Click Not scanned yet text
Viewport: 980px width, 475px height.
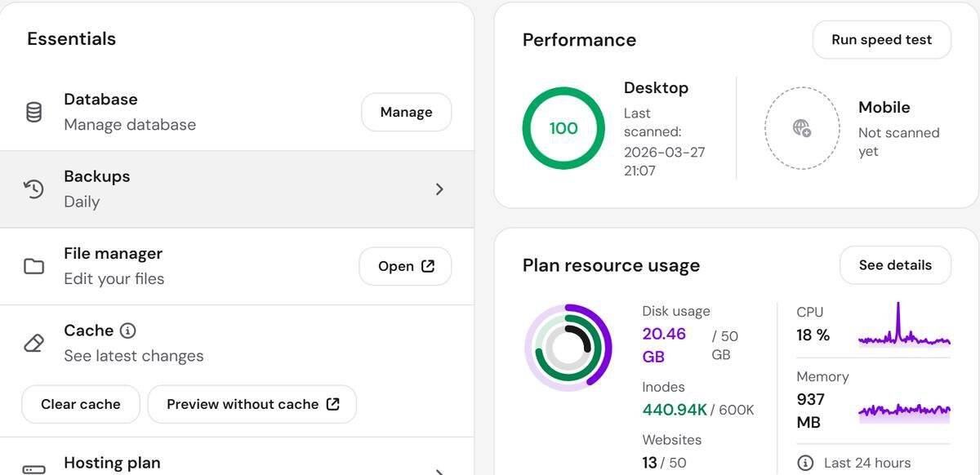[898, 142]
